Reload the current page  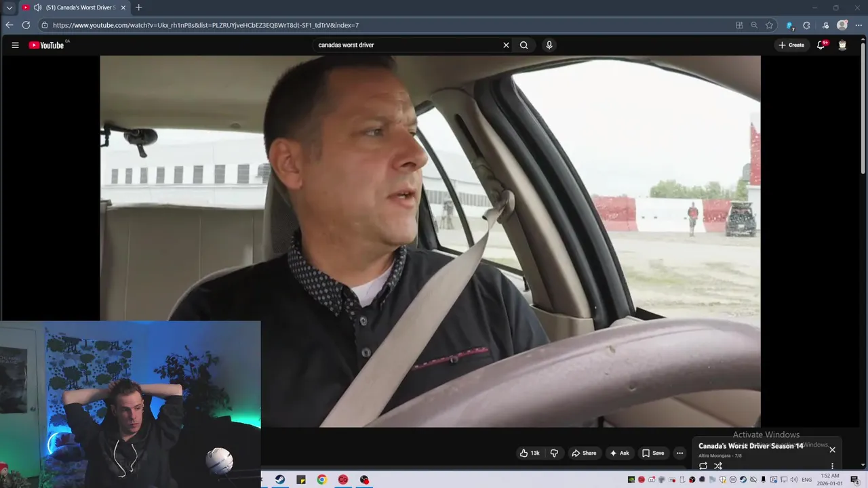pyautogui.click(x=26, y=25)
